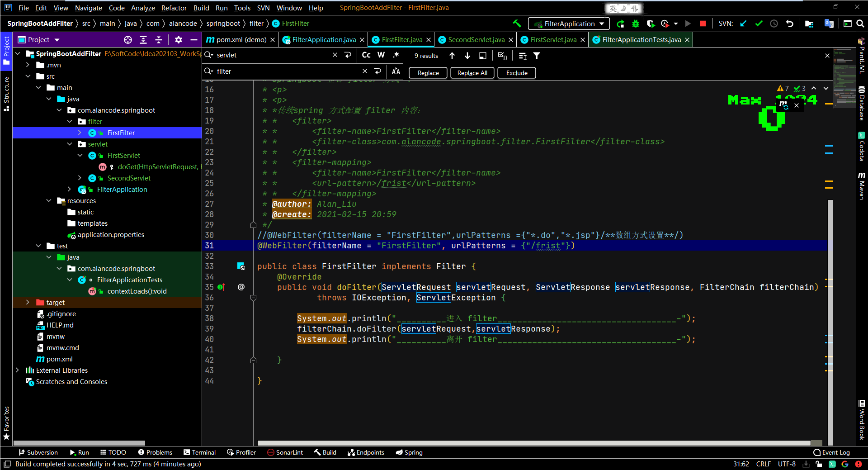Open Event Log in status bar
The image size is (868, 470).
[x=831, y=452]
